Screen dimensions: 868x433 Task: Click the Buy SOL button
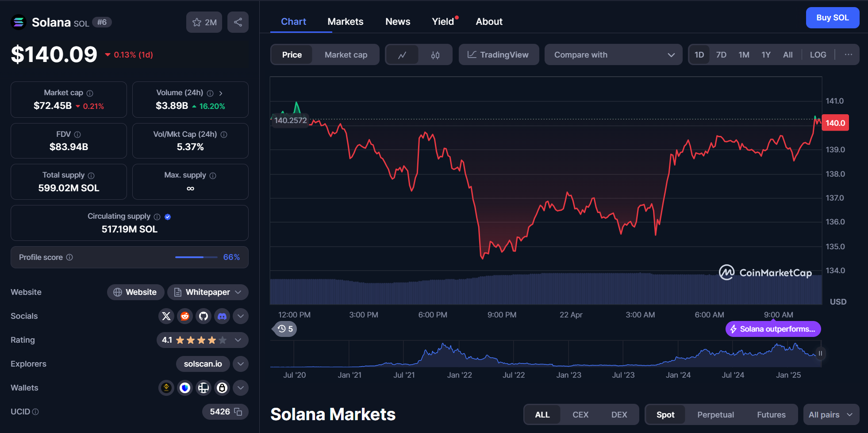pos(832,18)
